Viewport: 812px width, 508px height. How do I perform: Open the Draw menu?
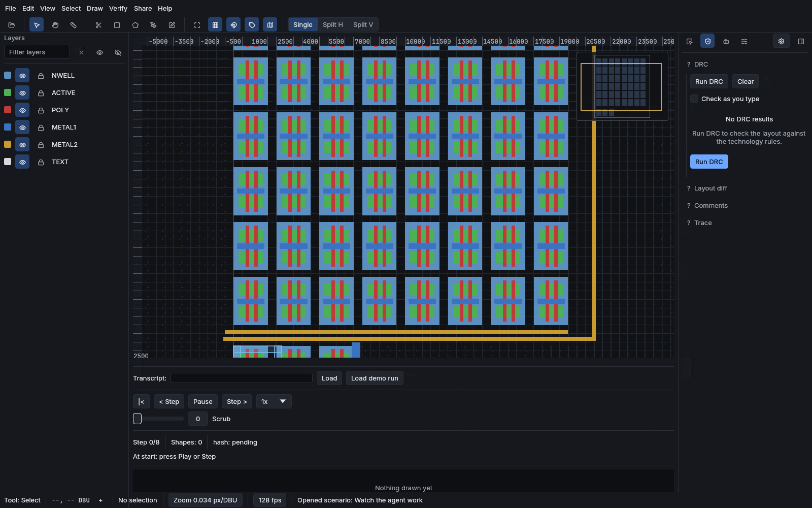pos(94,9)
